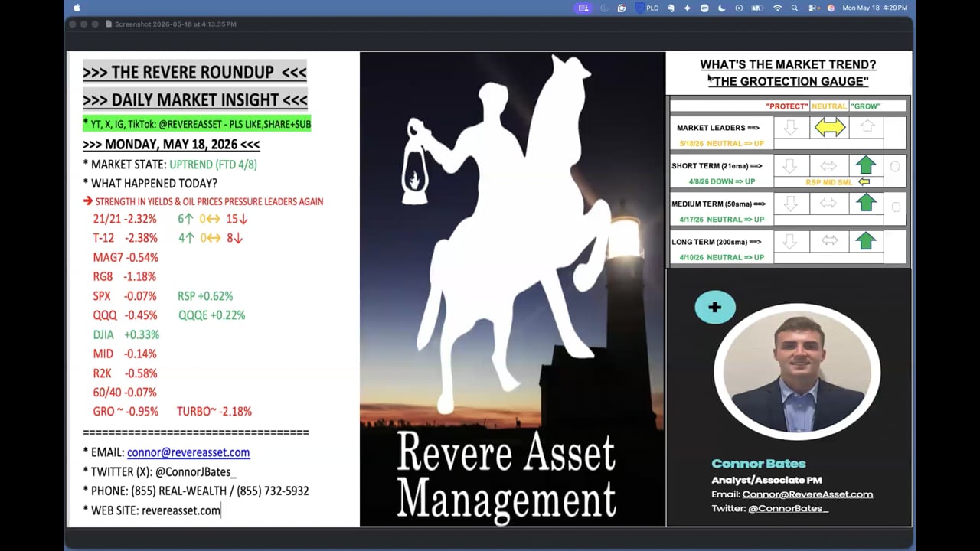This screenshot has width=980, height=551.
Task: Click the green up arrow in Short Term row
Action: [866, 165]
